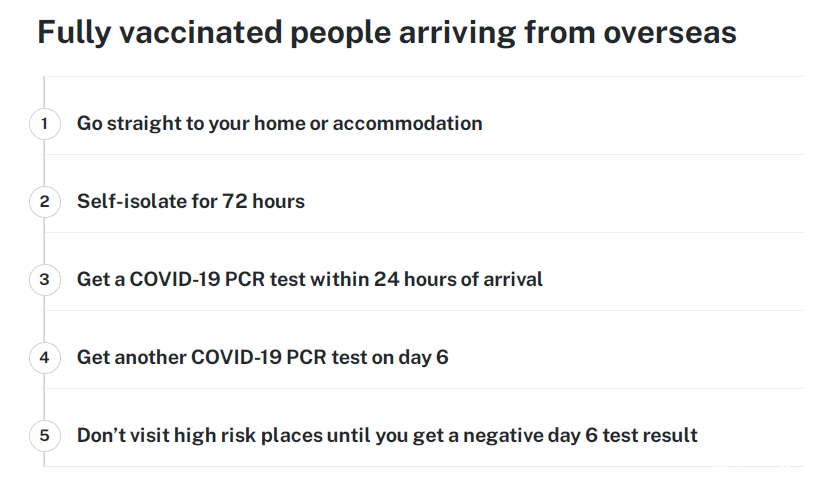The height and width of the screenshot is (486, 822).
Task: Select the step 4 number circle
Action: 45,358
